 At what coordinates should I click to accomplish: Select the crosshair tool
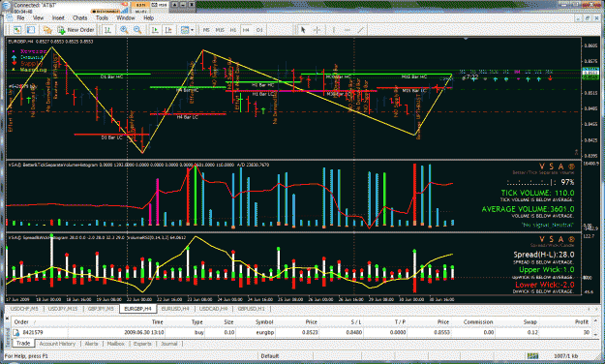(x=317, y=30)
